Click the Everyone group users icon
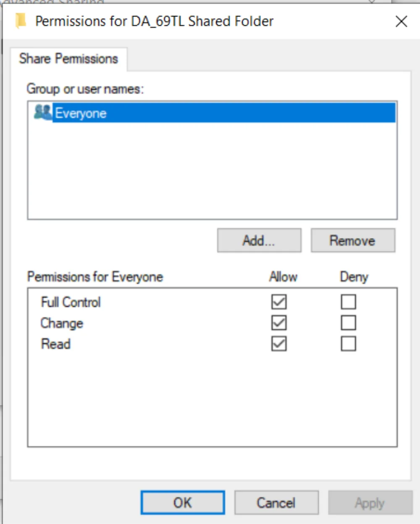The image size is (420, 524). pyautogui.click(x=42, y=112)
